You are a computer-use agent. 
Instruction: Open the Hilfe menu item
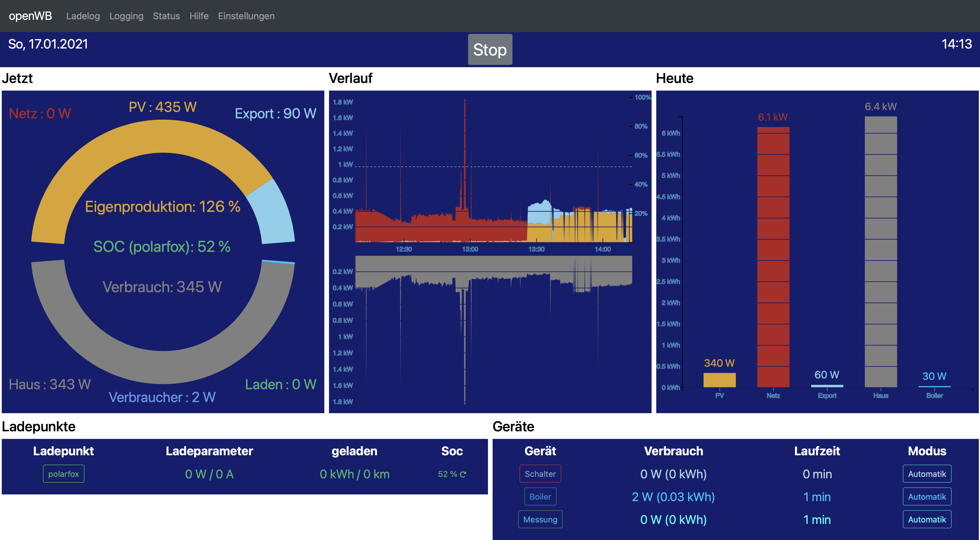coord(199,16)
